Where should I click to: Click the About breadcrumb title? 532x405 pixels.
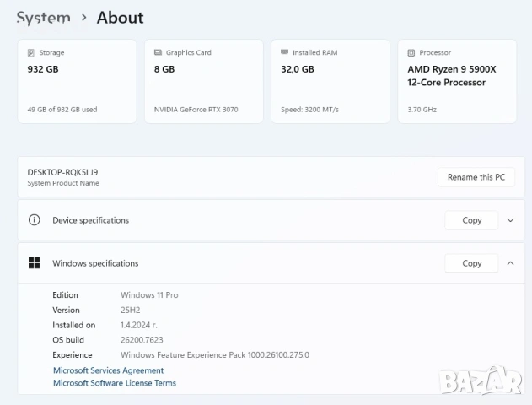coord(120,18)
